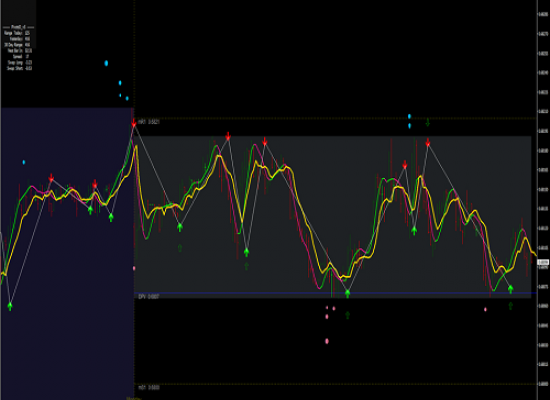Click the mS1 support level label
Viewport: 550px width, 400px height.
click(149, 387)
